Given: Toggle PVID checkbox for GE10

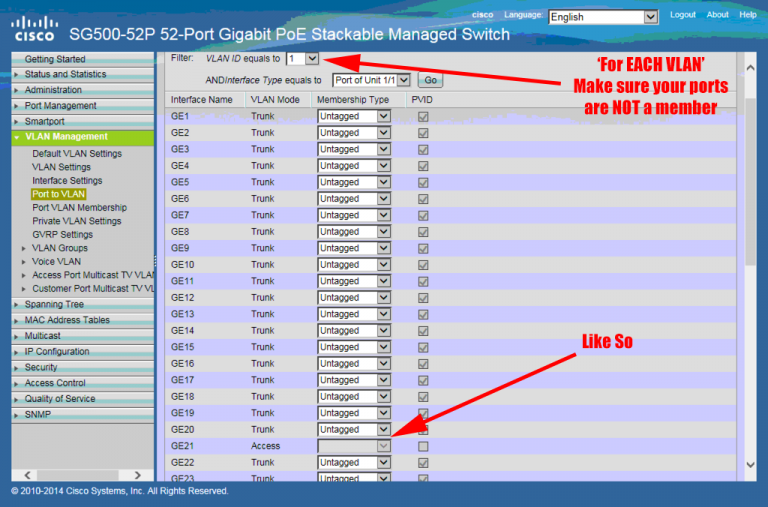Looking at the screenshot, I should coord(423,265).
